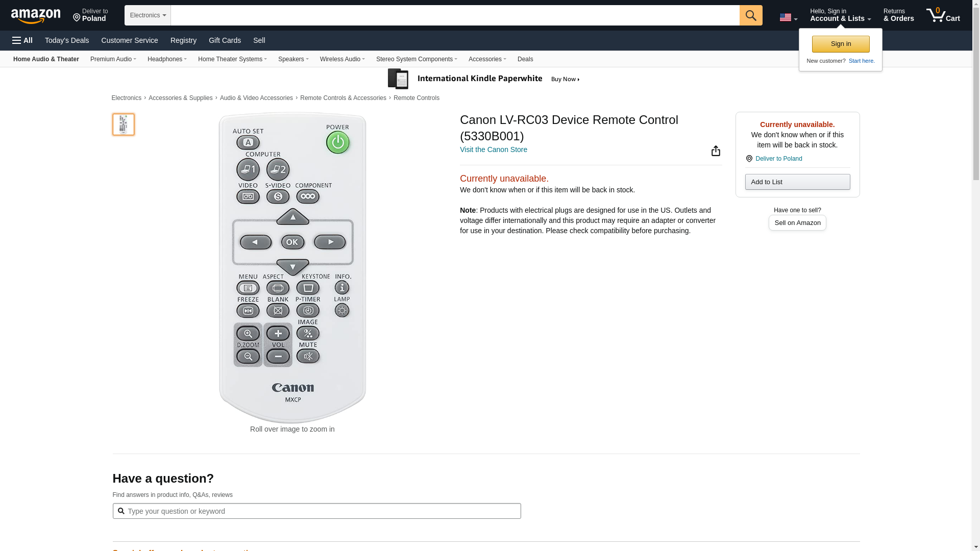Open Today's Deals
Image resolution: width=980 pixels, height=551 pixels.
click(x=67, y=40)
